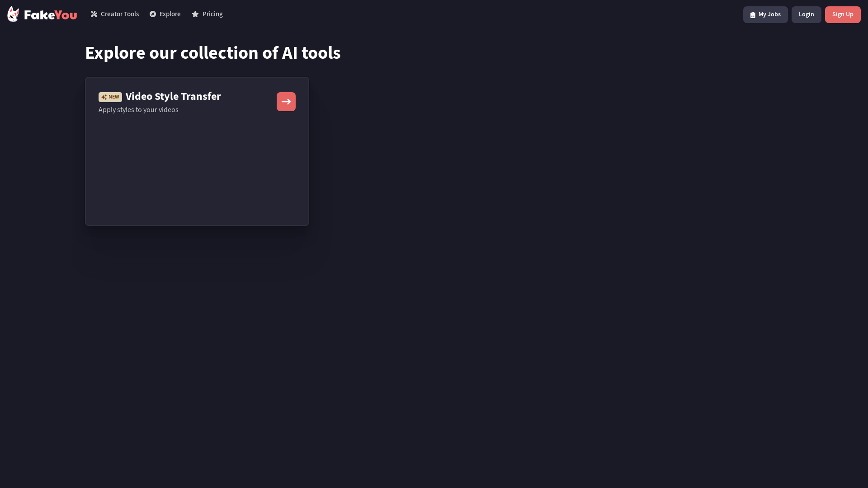Click the clipboard icon in My Jobs button
This screenshot has height=488, width=868.
pos(753,15)
